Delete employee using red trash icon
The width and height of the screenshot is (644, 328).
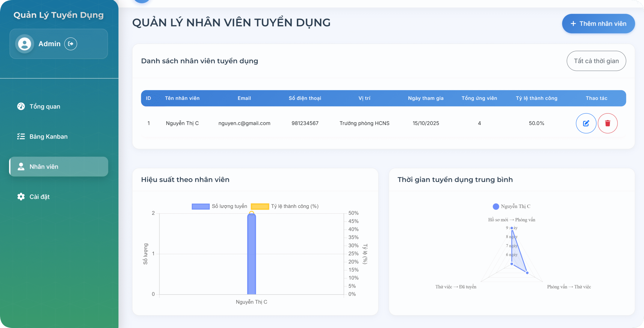(x=608, y=123)
